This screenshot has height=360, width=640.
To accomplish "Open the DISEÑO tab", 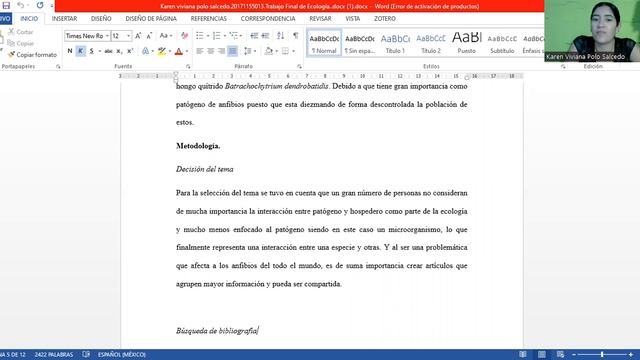I will coord(101,19).
